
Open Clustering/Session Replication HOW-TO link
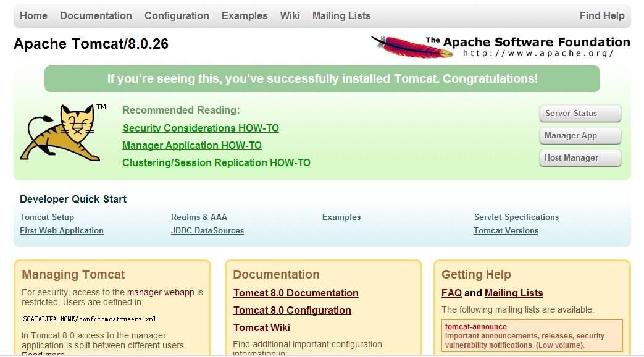click(x=216, y=162)
